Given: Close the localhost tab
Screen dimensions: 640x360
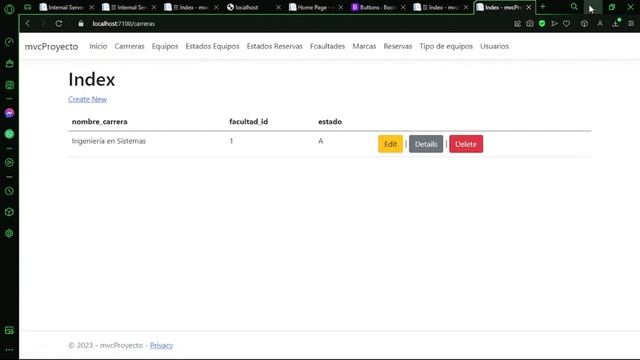Looking at the screenshot, I should pyautogui.click(x=278, y=7).
